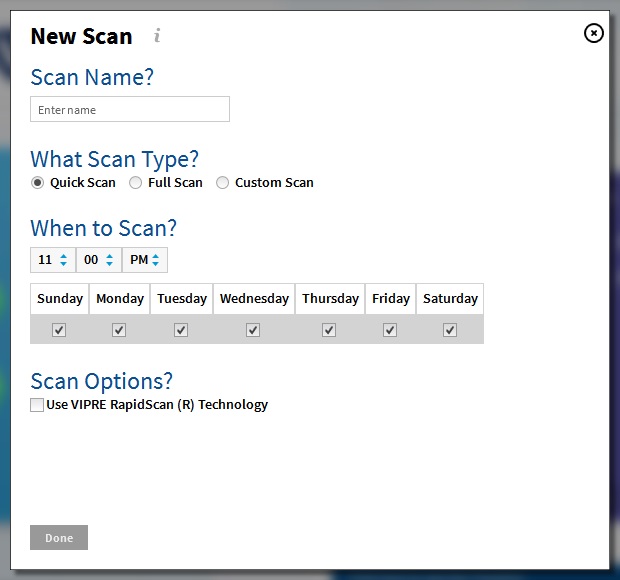Uncheck the Tuesday checkbox
The height and width of the screenshot is (580, 620).
(181, 330)
